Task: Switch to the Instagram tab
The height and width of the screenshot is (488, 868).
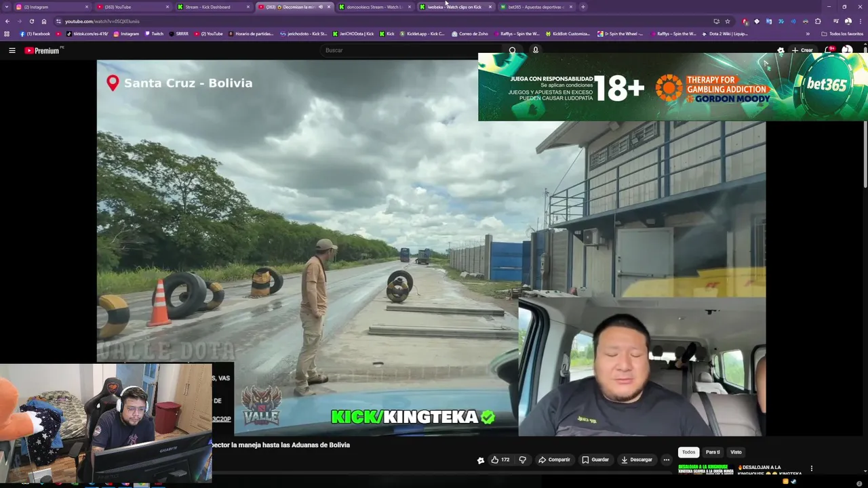Action: coord(51,7)
